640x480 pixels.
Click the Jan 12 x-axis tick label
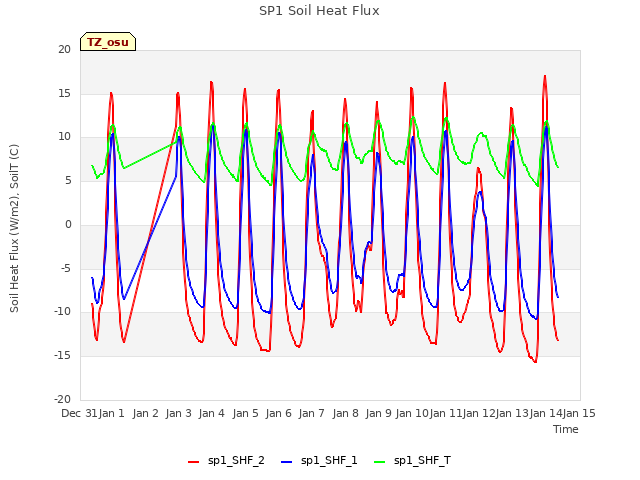pyautogui.click(x=479, y=413)
